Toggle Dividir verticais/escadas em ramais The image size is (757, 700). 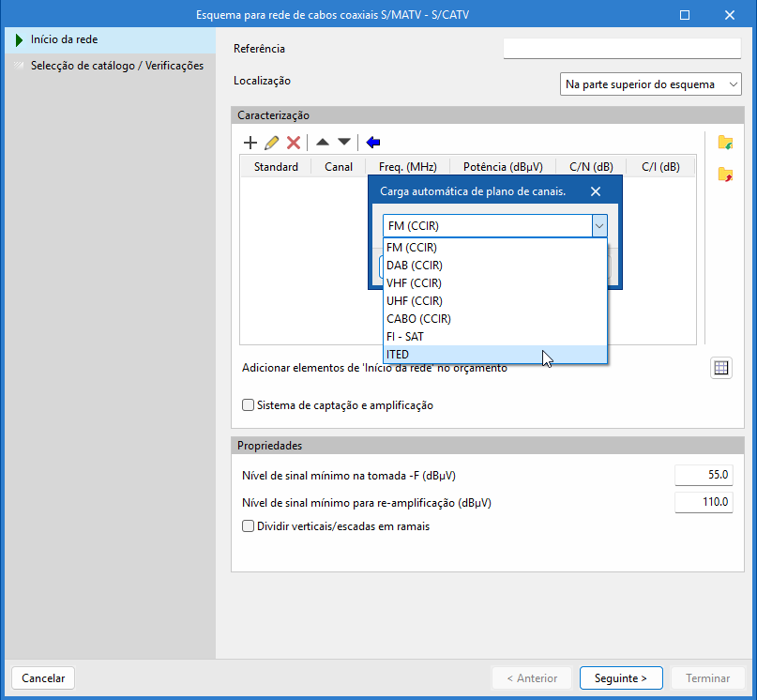coord(249,526)
